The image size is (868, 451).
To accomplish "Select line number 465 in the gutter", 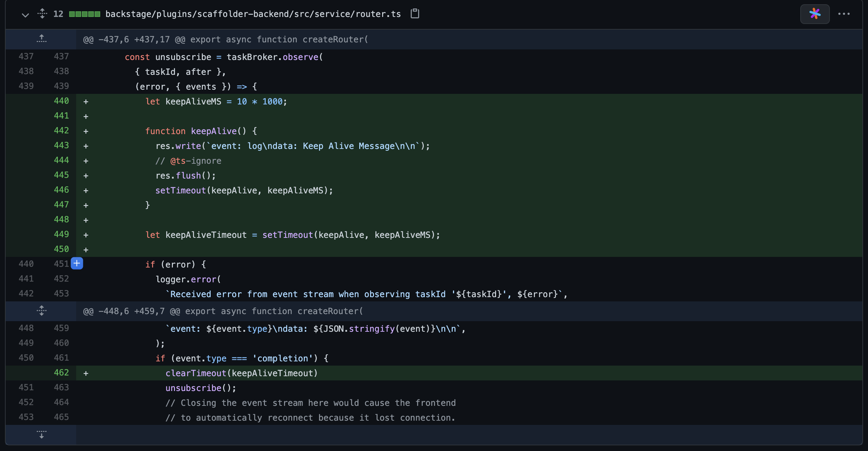I will [61, 417].
